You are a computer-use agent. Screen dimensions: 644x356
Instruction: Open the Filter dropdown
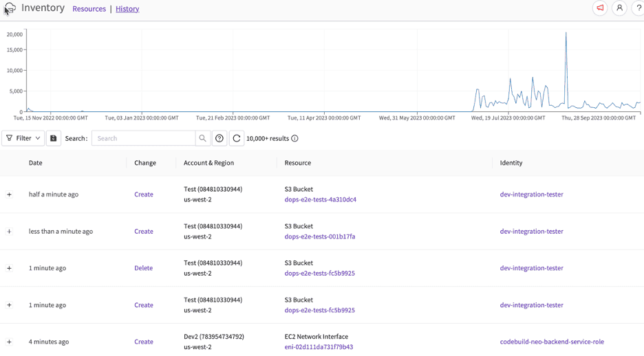click(23, 138)
